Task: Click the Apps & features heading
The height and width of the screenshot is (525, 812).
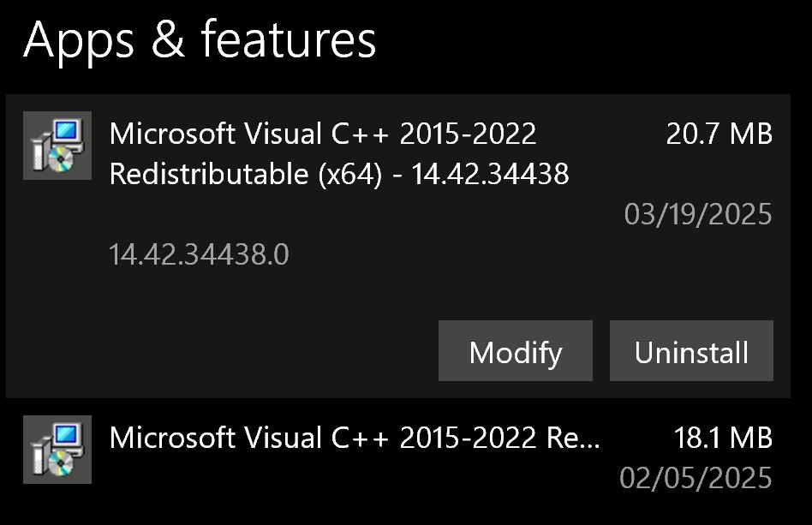Action: tap(200, 39)
